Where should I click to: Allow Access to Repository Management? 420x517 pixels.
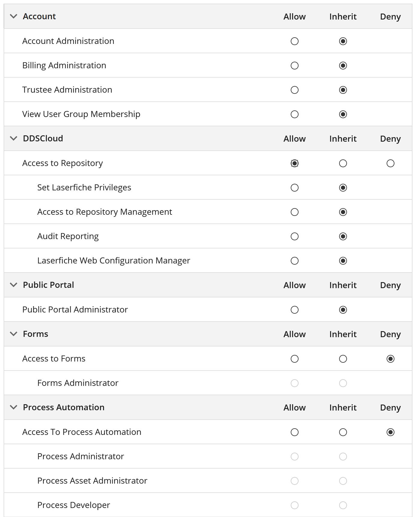pyautogui.click(x=295, y=212)
